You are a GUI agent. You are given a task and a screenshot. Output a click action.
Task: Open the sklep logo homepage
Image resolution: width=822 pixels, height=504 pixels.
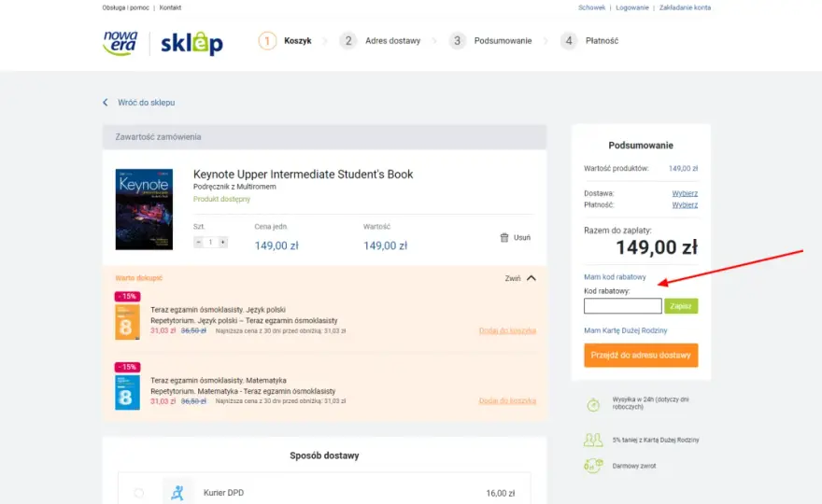(191, 44)
